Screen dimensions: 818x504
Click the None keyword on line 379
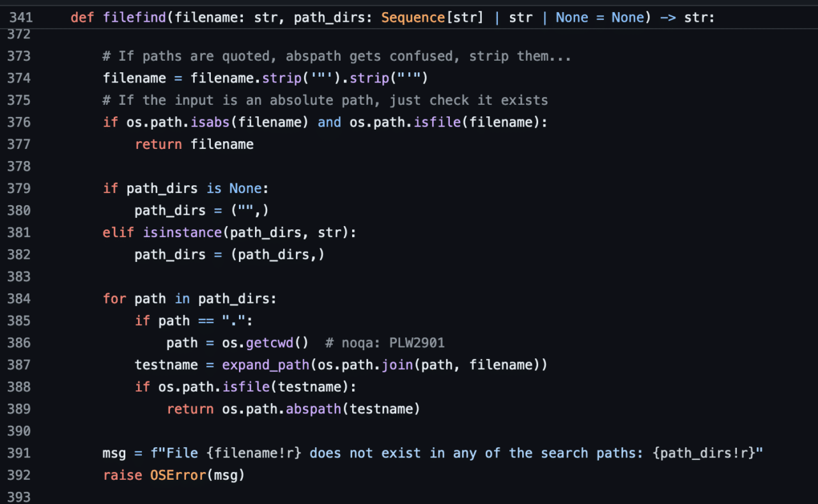(245, 188)
